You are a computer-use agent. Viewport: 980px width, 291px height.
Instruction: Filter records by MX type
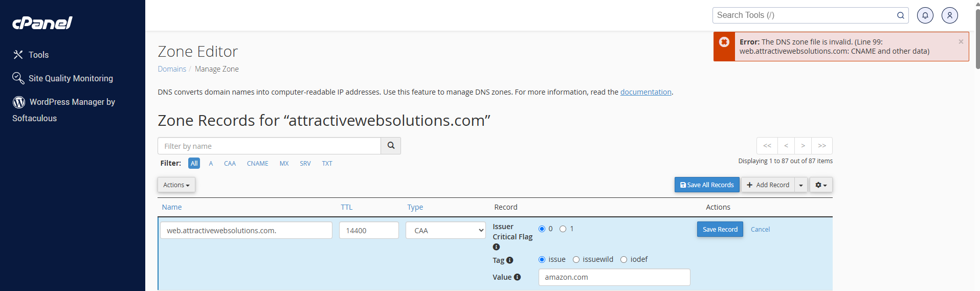click(284, 163)
